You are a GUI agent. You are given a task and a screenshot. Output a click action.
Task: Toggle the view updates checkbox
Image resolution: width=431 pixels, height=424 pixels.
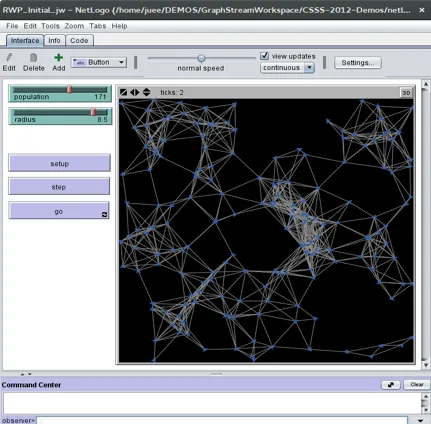[x=265, y=55]
